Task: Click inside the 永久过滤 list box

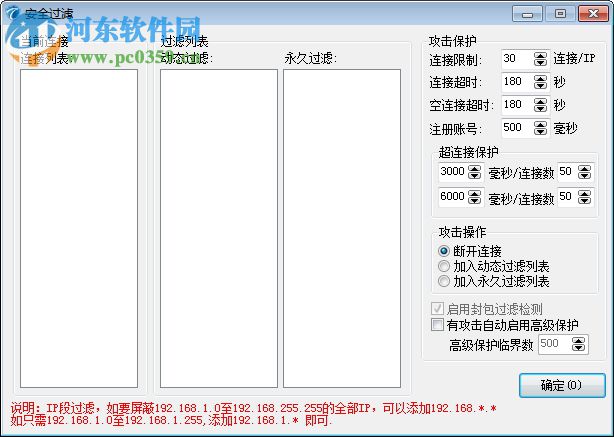Action: (x=342, y=229)
